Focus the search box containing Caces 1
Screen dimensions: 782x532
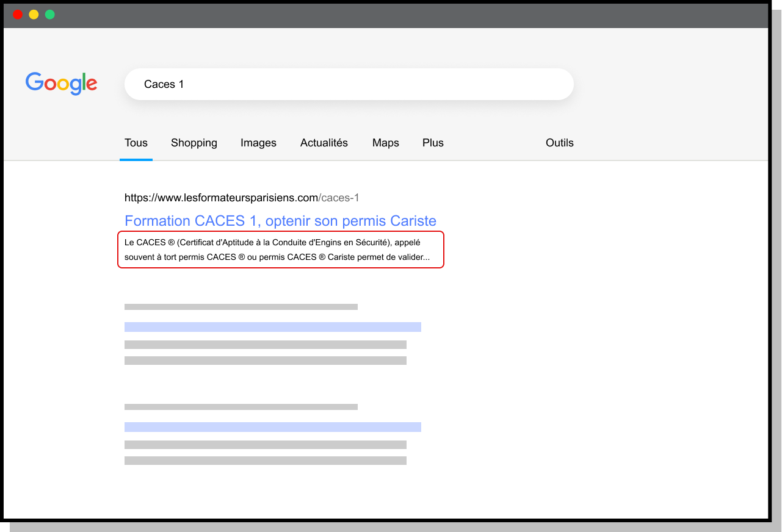(x=349, y=84)
